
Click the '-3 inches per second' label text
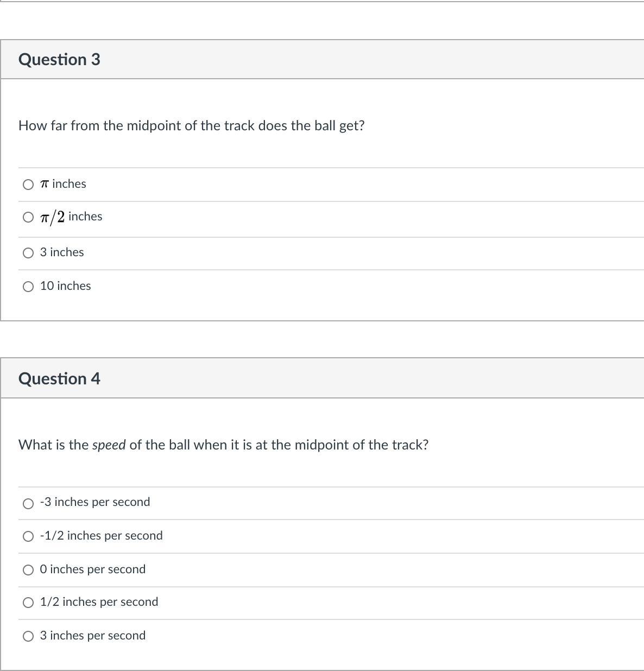[x=95, y=502]
